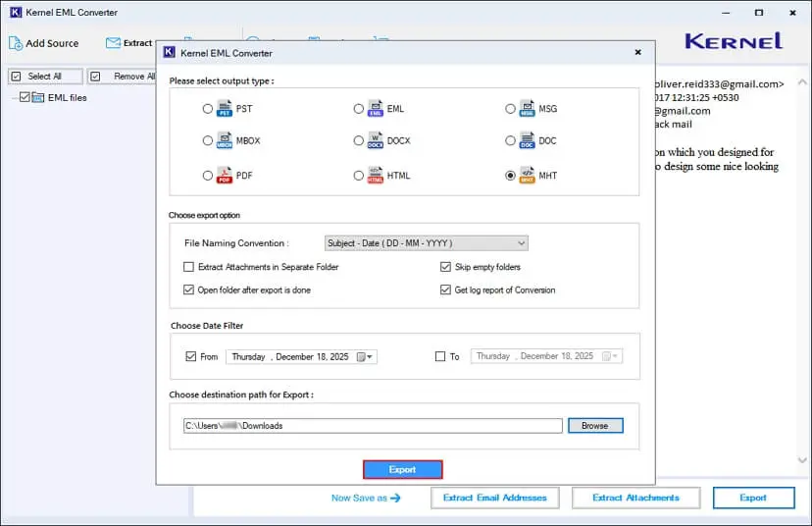The width and height of the screenshot is (812, 526).
Task: Close the Kernel EML Converter dialog
Action: pyautogui.click(x=638, y=52)
